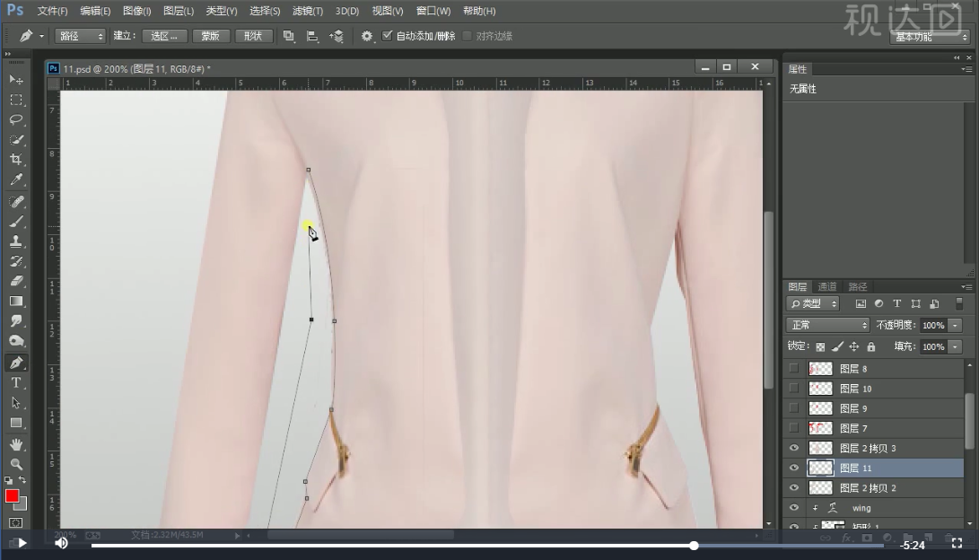The height and width of the screenshot is (560, 979).
Task: Select the Rectangle shape tool
Action: pos(16,423)
